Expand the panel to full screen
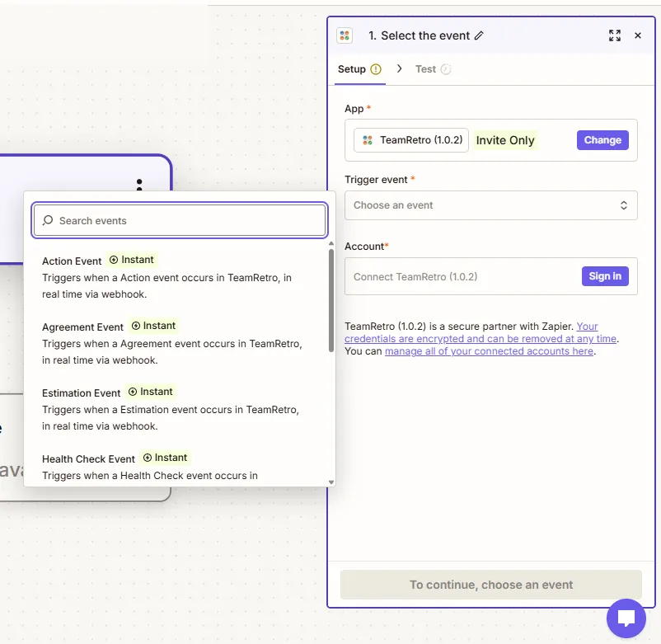This screenshot has width=661, height=644. 615,35
